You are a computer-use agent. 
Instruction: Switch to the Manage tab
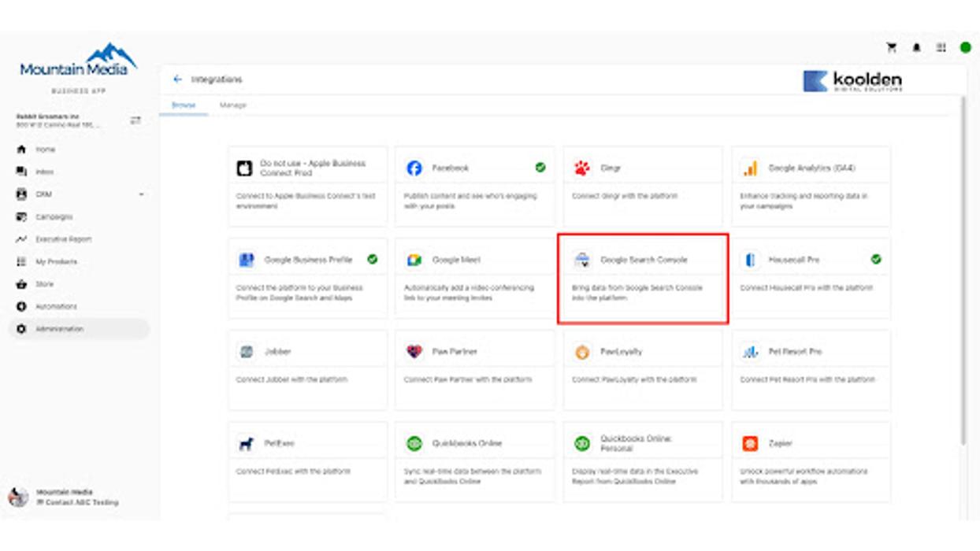(233, 105)
